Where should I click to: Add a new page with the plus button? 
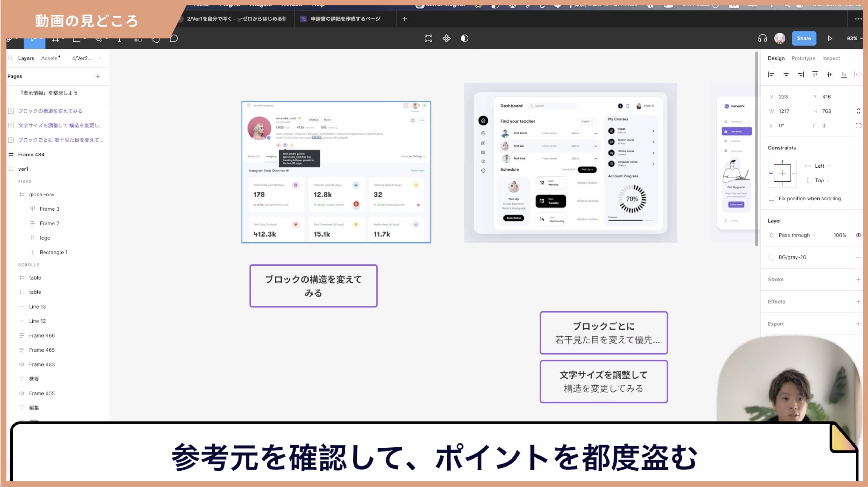click(x=98, y=76)
